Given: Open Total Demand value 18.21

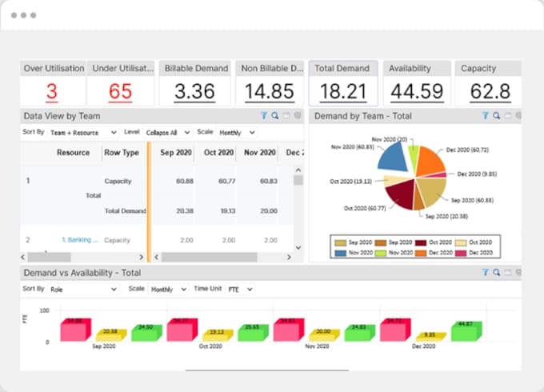Looking at the screenshot, I should 343,91.
